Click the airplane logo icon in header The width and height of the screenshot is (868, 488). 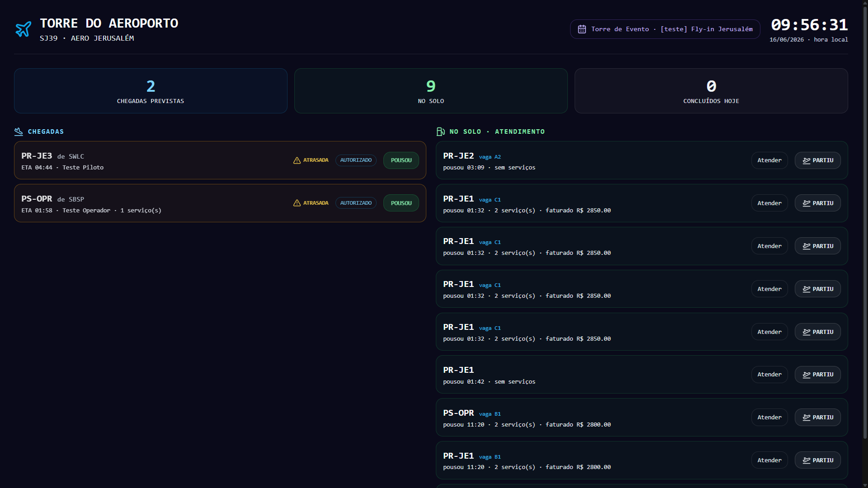point(24,29)
